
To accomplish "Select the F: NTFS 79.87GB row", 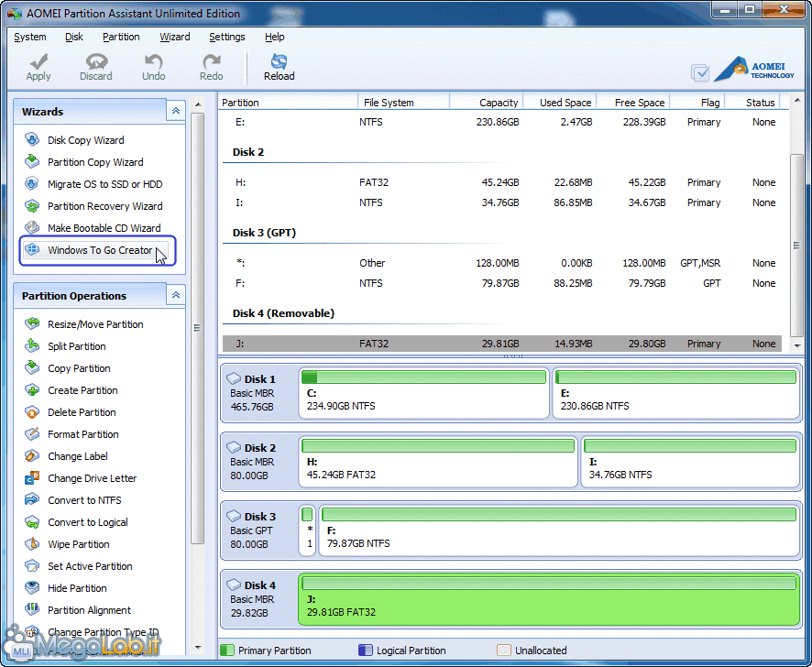I will [502, 283].
